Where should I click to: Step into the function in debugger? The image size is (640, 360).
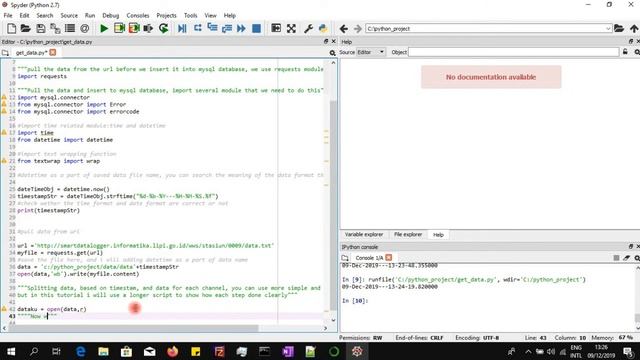tap(212, 28)
